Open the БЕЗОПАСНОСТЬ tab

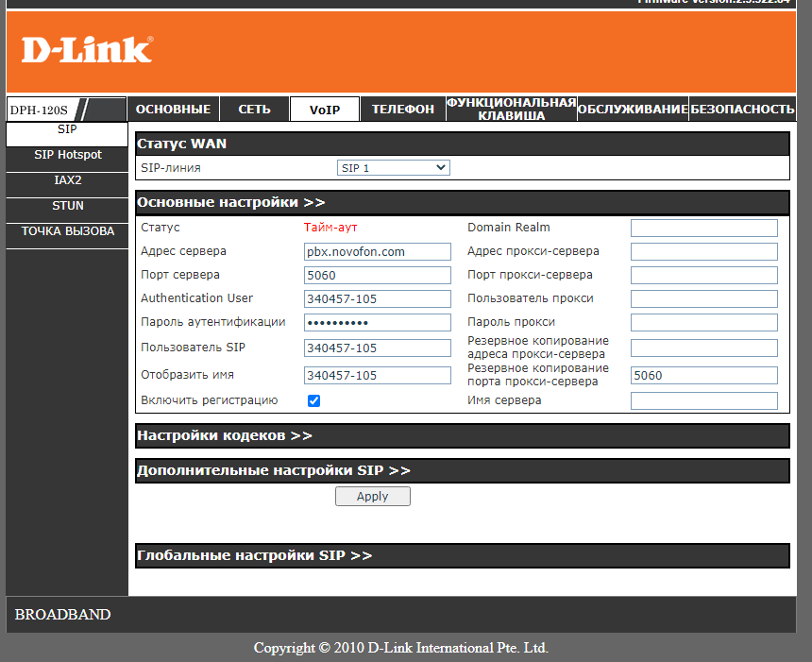pyautogui.click(x=742, y=110)
